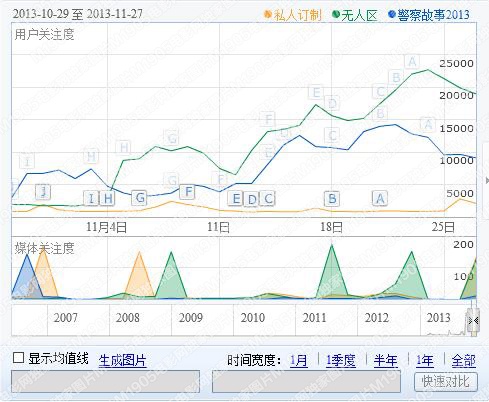
Task: Toggle the 私人订制 legend entry
Action: 293,15
